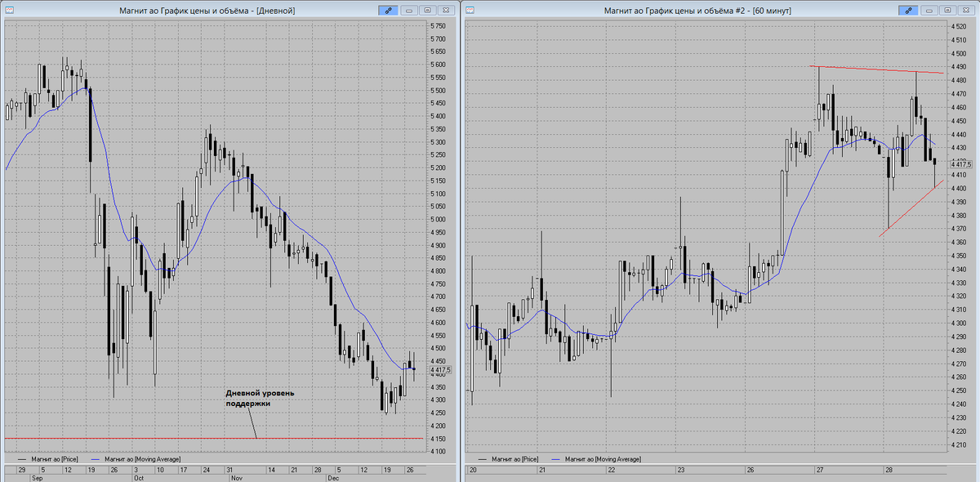Click the Dec month label on the daily time axis
Viewport: 980px width, 482px height.
point(333,477)
